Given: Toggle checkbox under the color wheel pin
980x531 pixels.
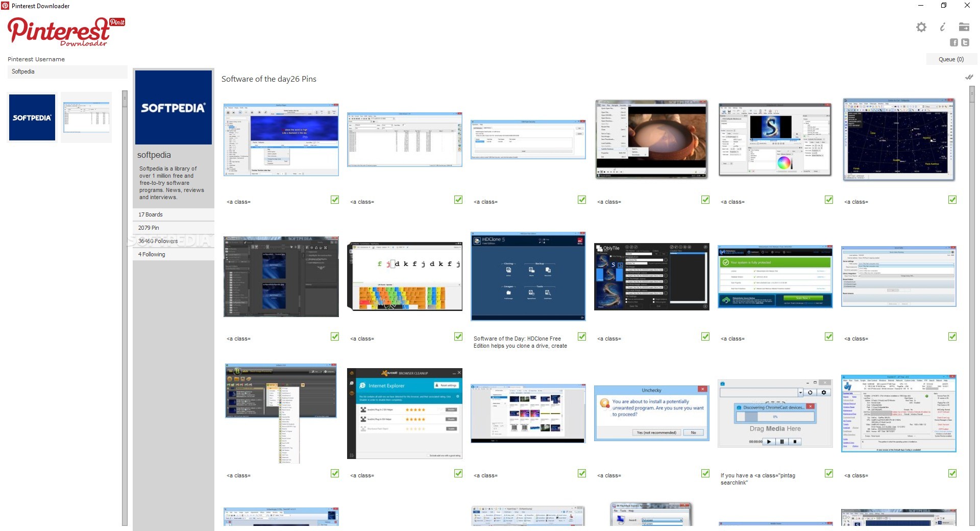Looking at the screenshot, I should 829,200.
